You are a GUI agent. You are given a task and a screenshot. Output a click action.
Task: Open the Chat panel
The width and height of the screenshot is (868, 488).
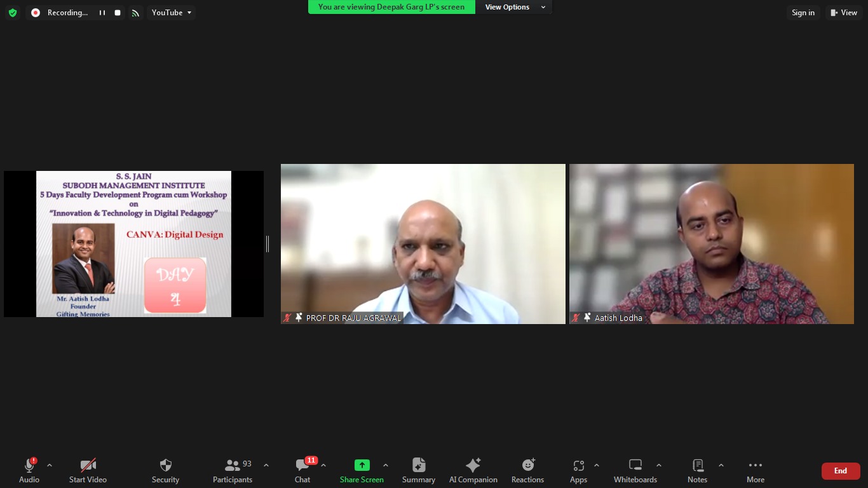[x=302, y=470]
